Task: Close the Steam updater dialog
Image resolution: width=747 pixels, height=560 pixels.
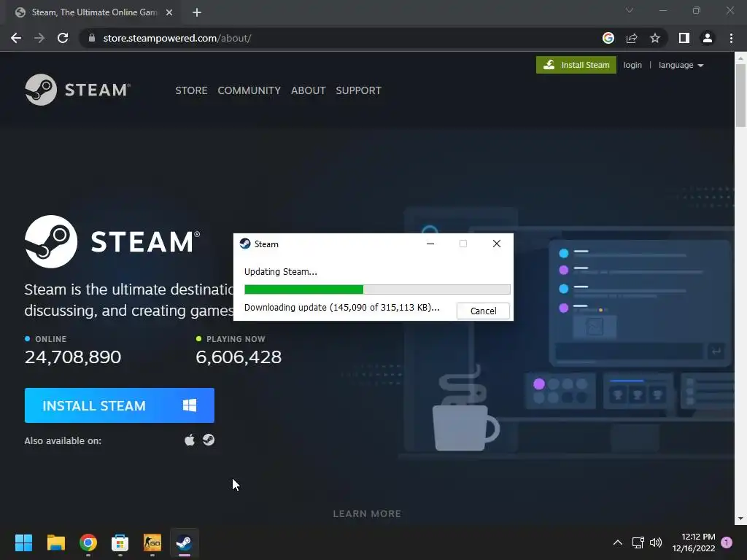Action: (496, 244)
